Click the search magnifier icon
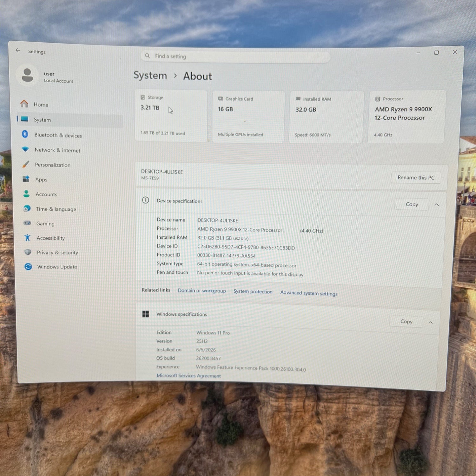 click(147, 56)
